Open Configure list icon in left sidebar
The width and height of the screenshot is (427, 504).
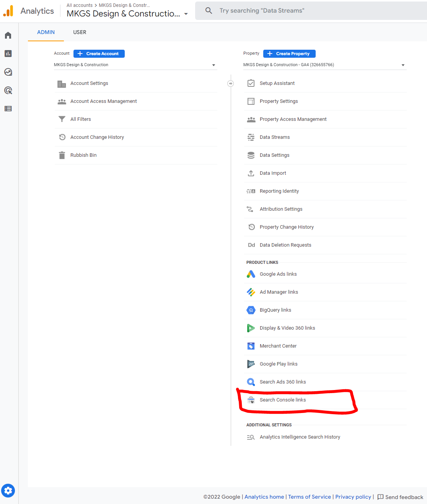click(x=8, y=109)
